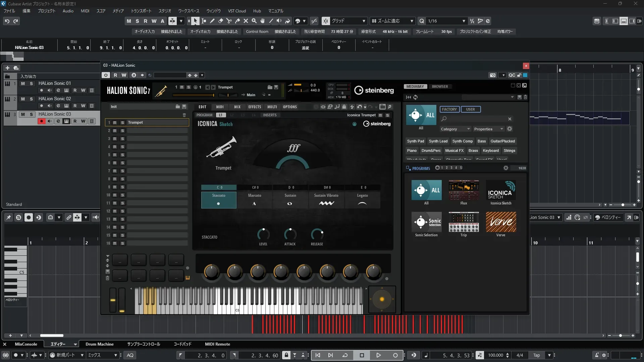Select the Eraser tool in toolbar
Image resolution: width=644 pixels, height=362 pixels.
click(220, 21)
